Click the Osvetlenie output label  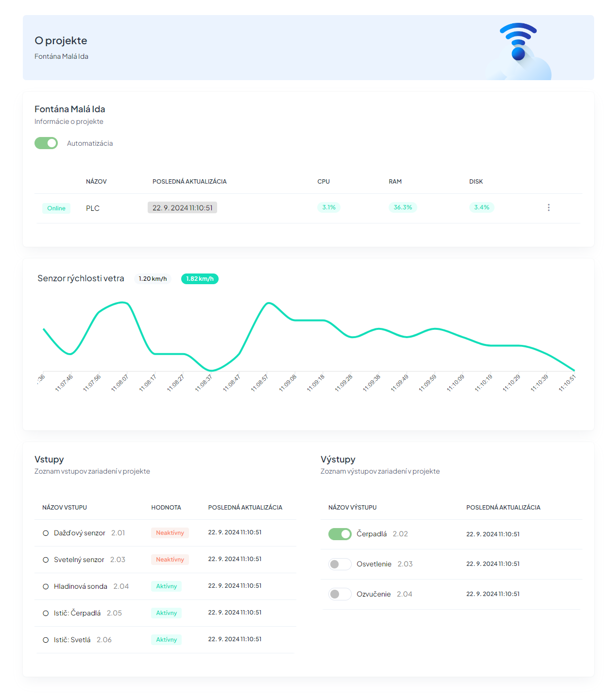[x=374, y=564]
